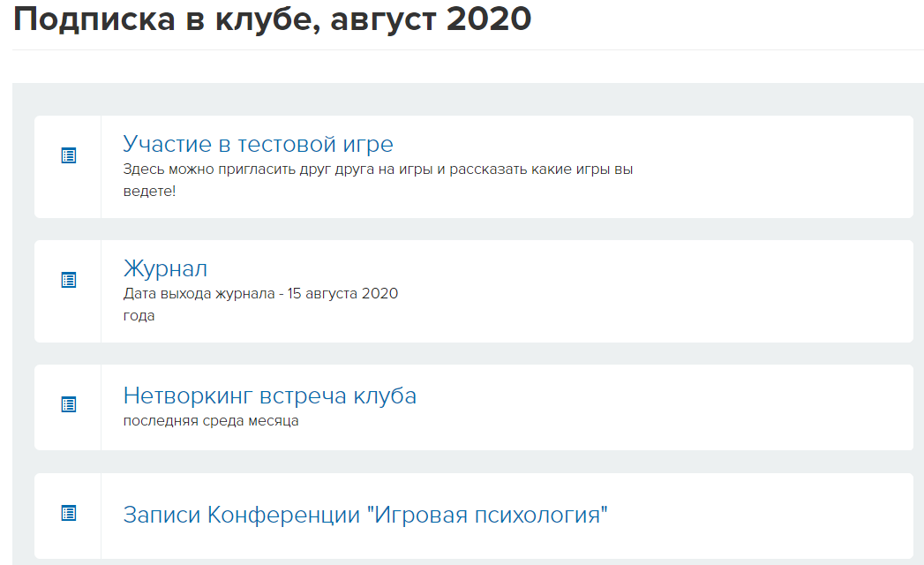Click list icon beside 'Участие в тестовой игре'

pyautogui.click(x=69, y=155)
